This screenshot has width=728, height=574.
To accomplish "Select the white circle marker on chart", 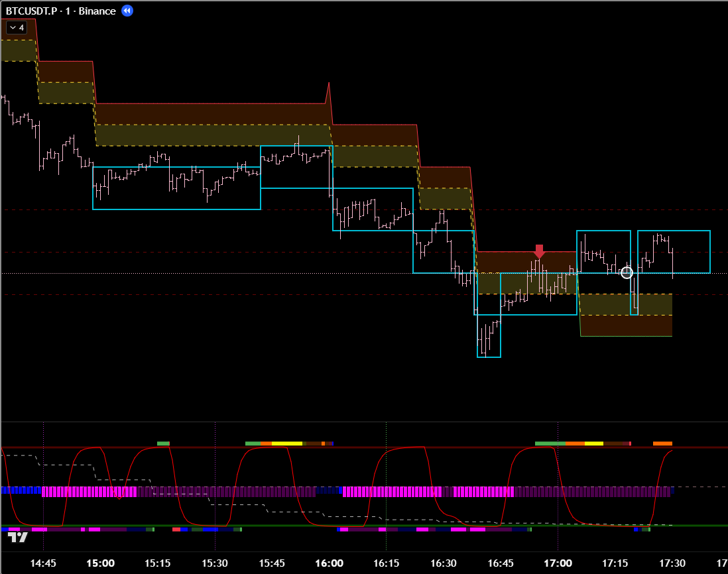I will (627, 272).
